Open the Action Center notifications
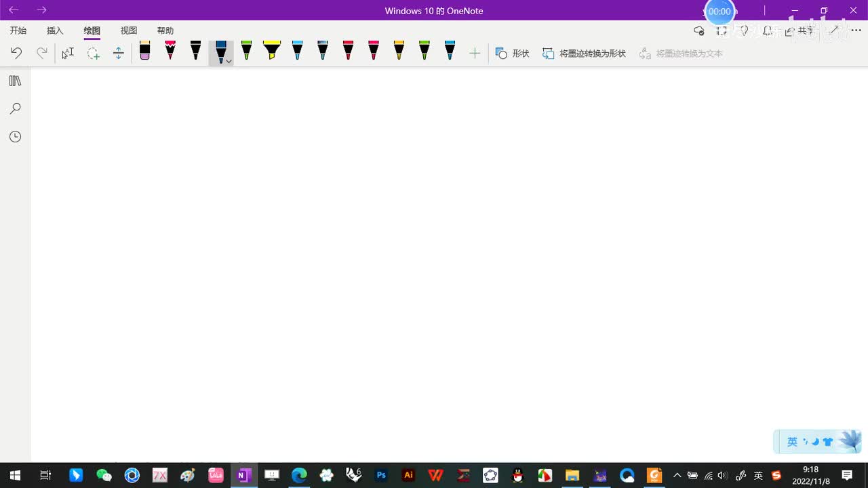This screenshot has width=868, height=488. (847, 475)
